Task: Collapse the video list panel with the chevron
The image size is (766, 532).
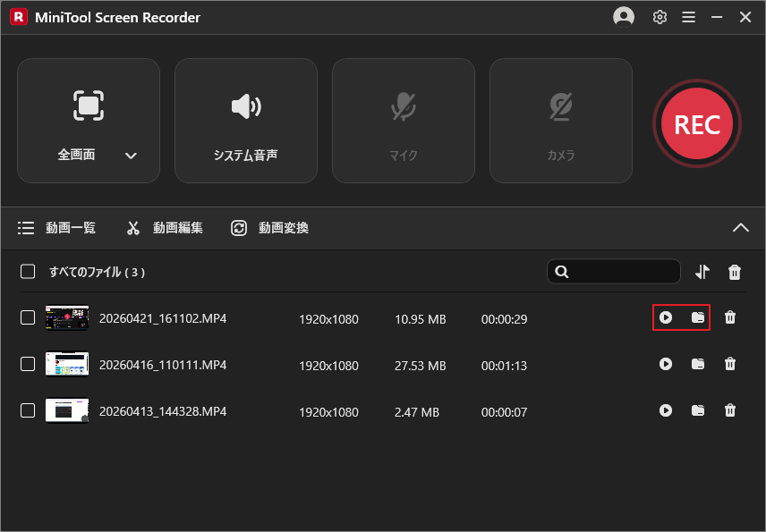Action: [x=741, y=228]
